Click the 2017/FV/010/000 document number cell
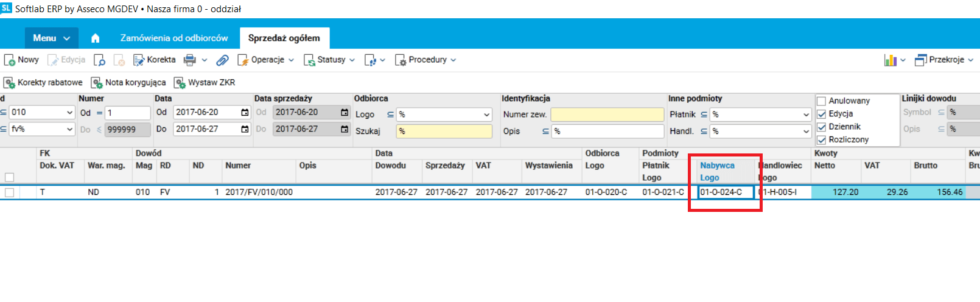Screen dimensions: 980x302 tap(259, 192)
